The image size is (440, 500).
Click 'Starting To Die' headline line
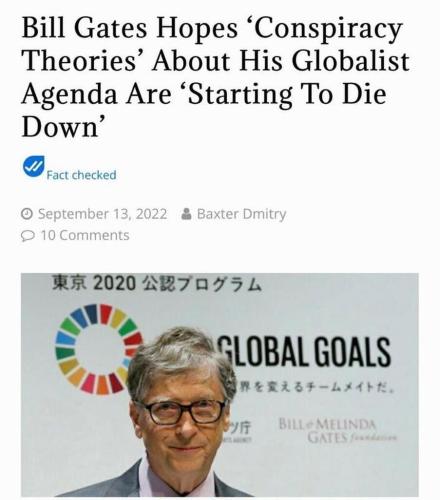coord(285,94)
